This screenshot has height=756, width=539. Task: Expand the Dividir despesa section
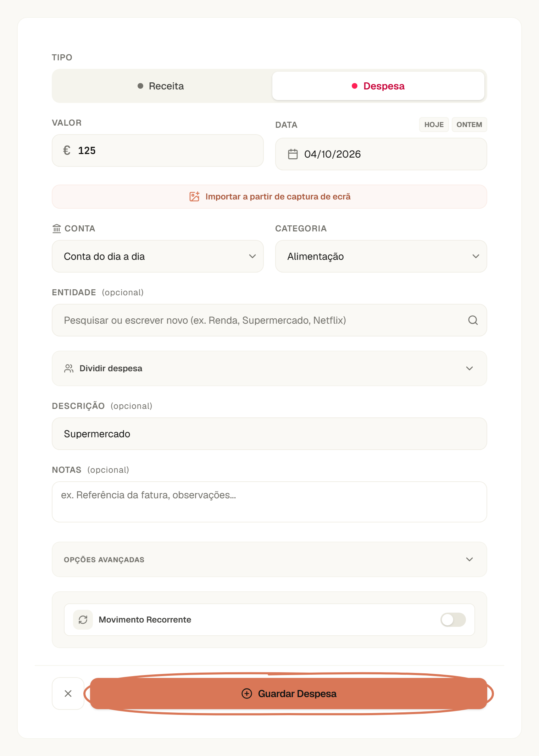tap(269, 368)
